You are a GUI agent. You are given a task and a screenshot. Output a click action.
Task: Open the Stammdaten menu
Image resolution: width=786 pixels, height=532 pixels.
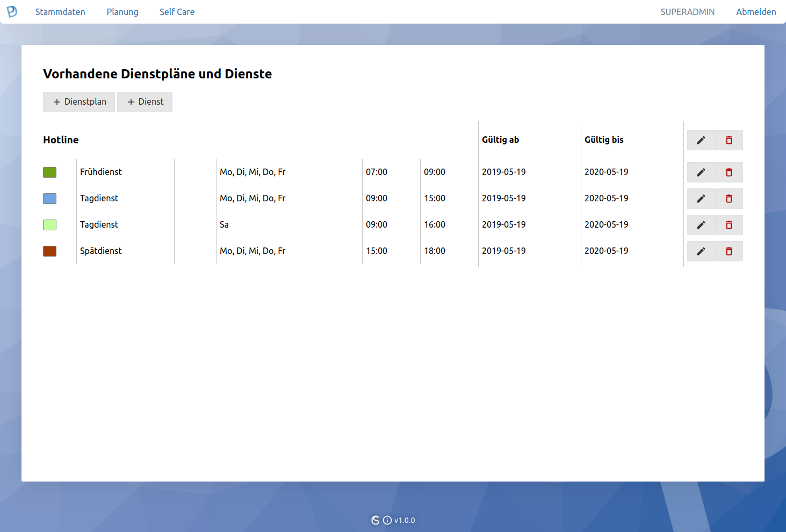tap(60, 12)
